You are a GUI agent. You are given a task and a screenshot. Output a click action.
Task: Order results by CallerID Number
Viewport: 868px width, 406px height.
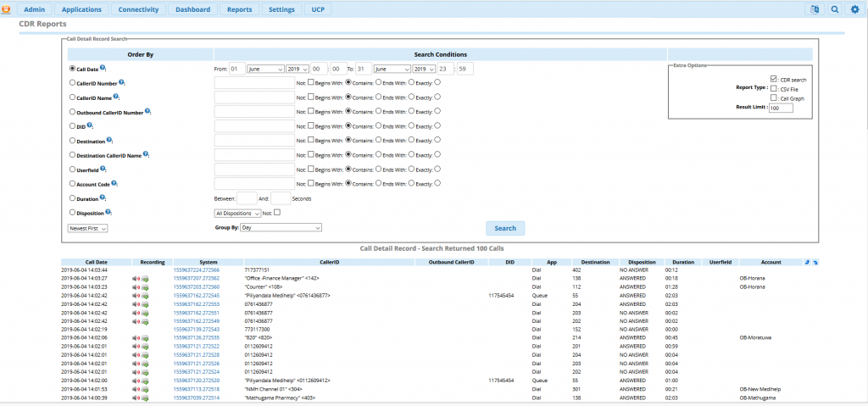[72, 83]
